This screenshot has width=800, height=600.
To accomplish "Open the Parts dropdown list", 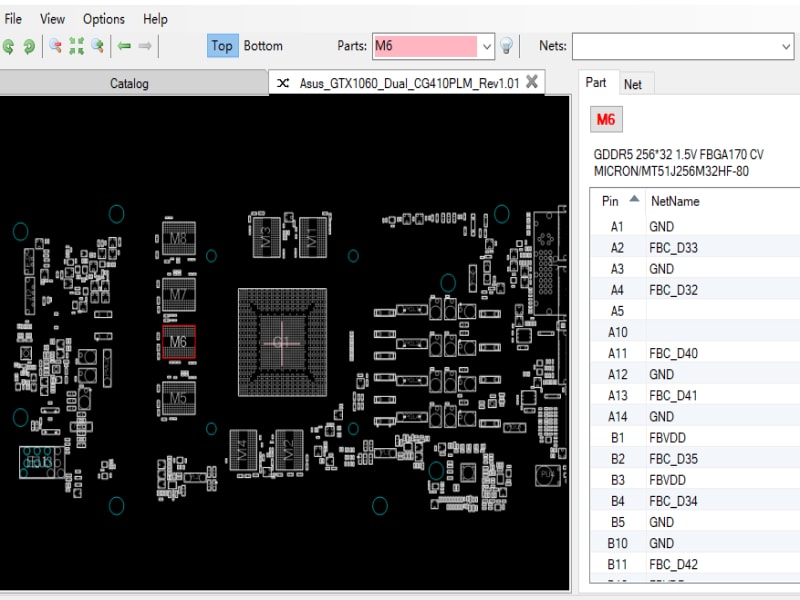I will click(487, 46).
